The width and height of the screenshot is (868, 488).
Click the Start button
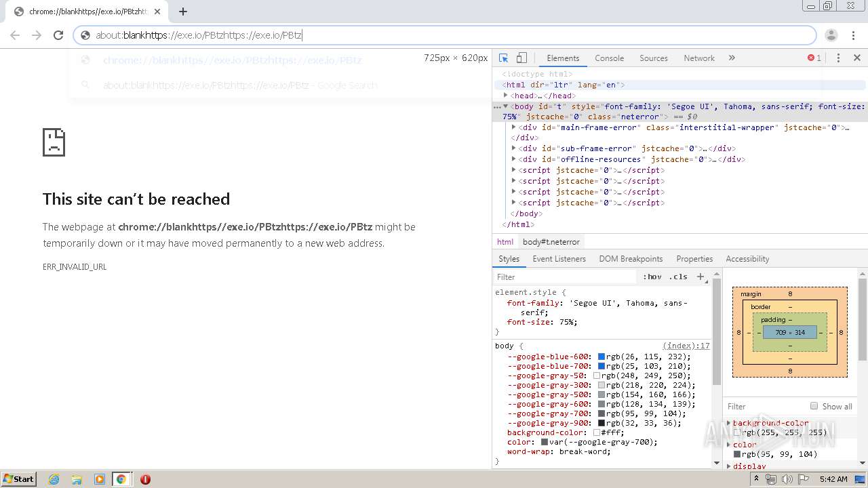pos(18,479)
